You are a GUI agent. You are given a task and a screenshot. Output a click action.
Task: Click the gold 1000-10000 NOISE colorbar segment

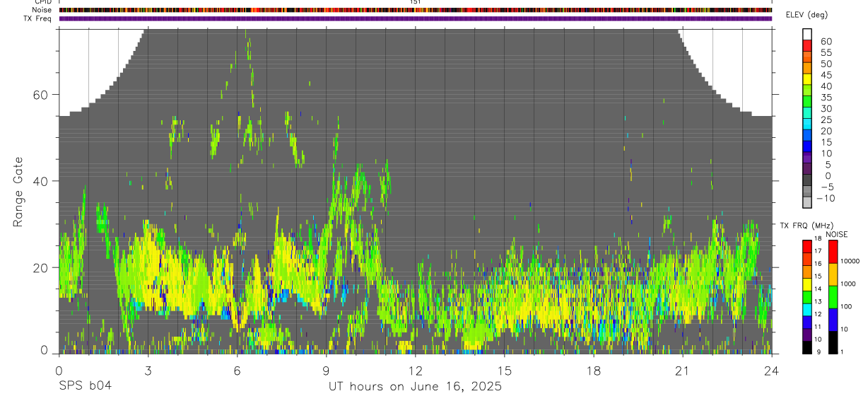833,274
